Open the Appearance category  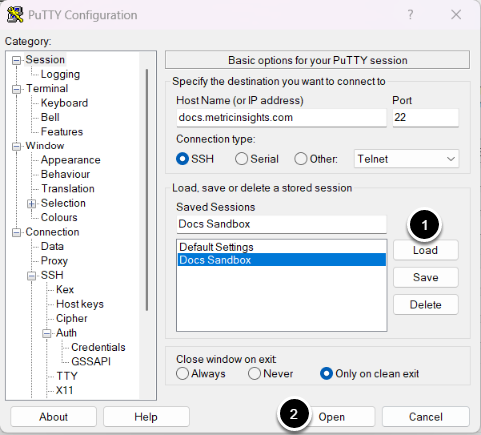pos(70,160)
